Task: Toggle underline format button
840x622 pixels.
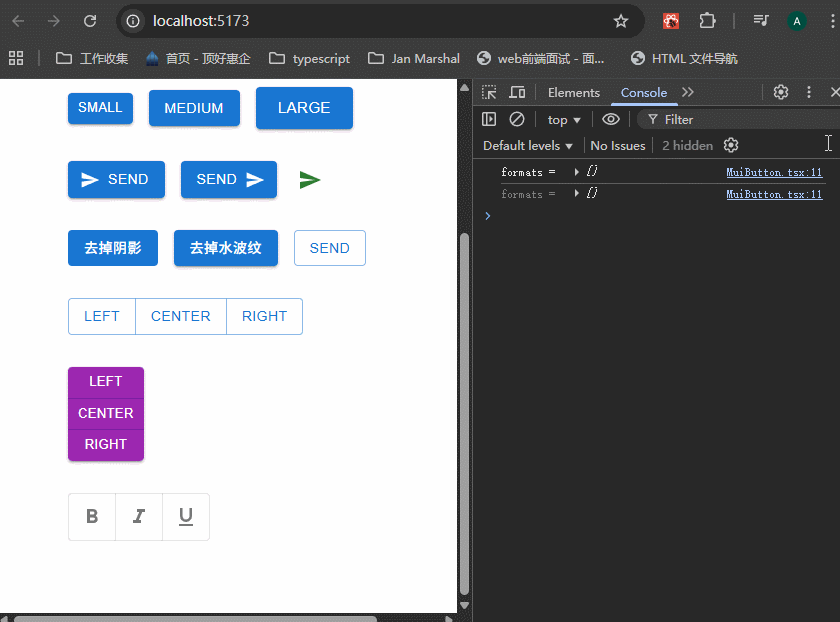Action: [186, 517]
